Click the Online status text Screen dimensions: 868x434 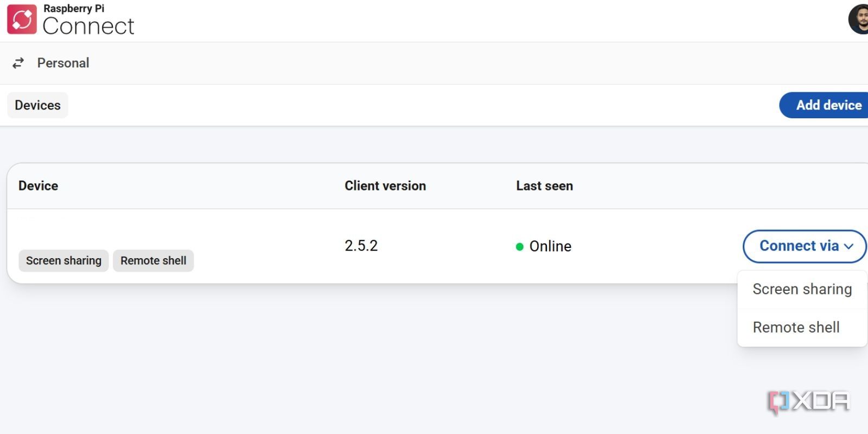[550, 246]
